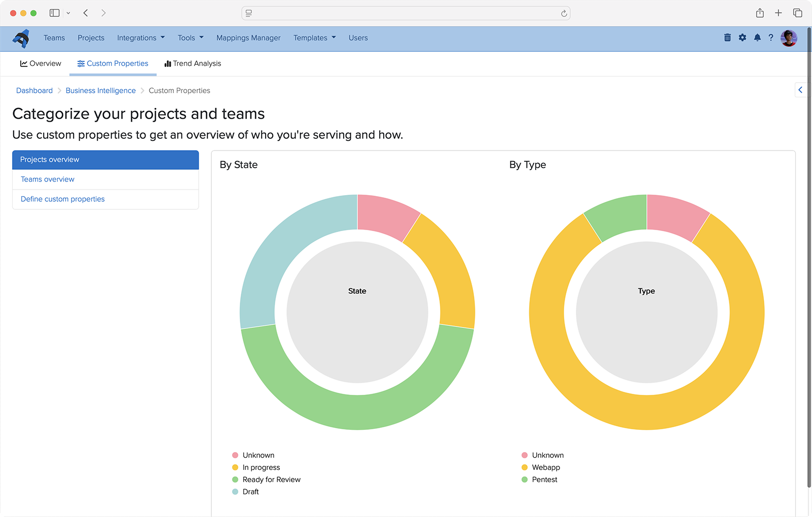Switch to the Overview tab
Viewport: 812px width, 517px height.
41,63
